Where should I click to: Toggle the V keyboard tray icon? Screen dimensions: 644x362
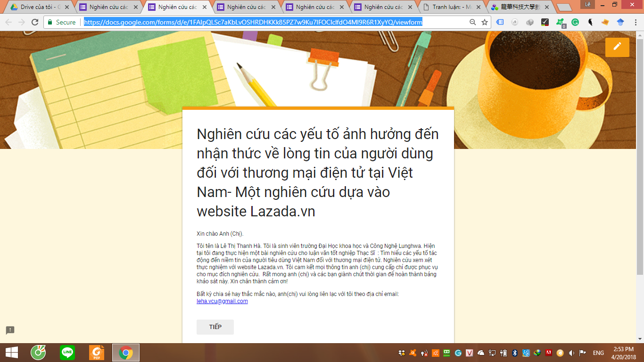click(470, 353)
